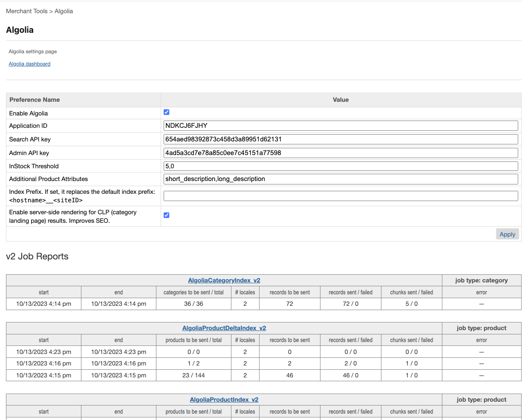Click the 'v2 Job Reports' heading
528x420 pixels.
(37, 256)
